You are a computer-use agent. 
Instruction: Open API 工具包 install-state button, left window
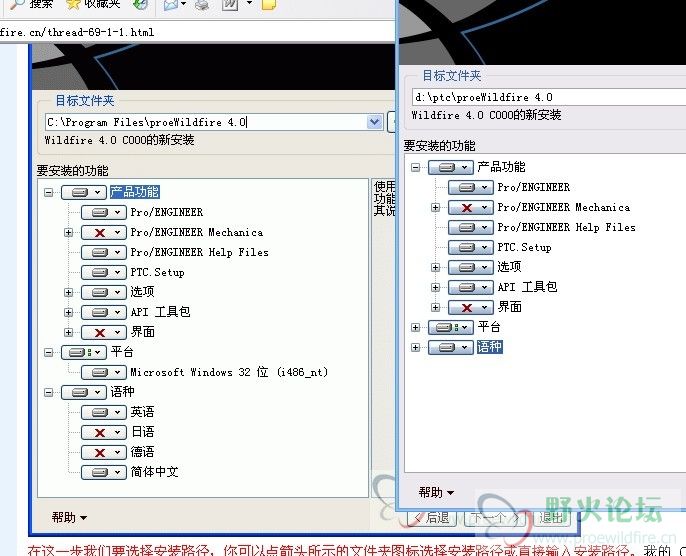104,312
